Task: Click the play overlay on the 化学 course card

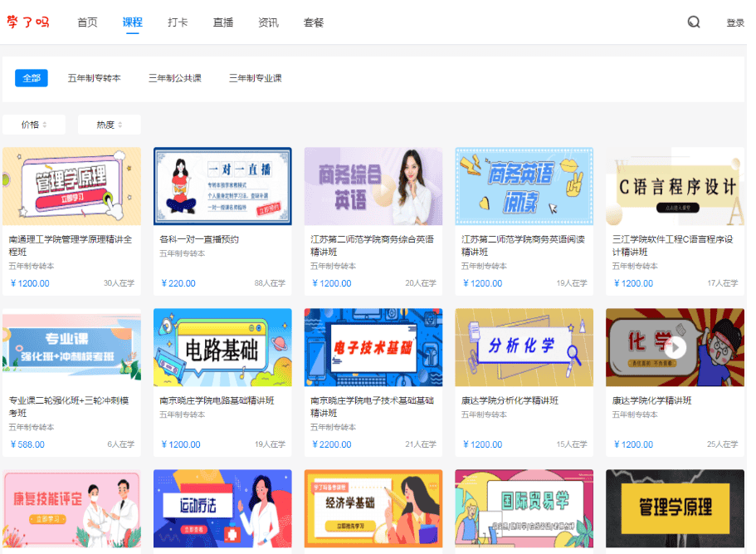Action: [675, 347]
